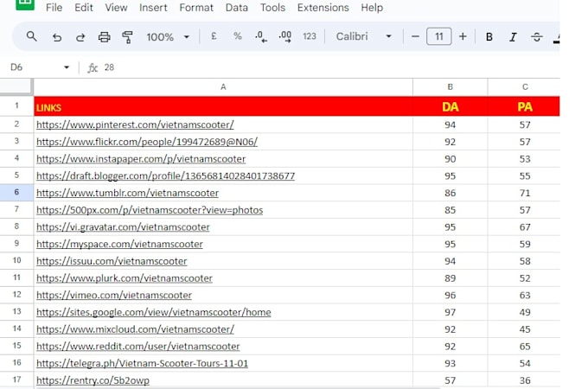
Task: Toggle strikethrough formatting
Action: [537, 36]
